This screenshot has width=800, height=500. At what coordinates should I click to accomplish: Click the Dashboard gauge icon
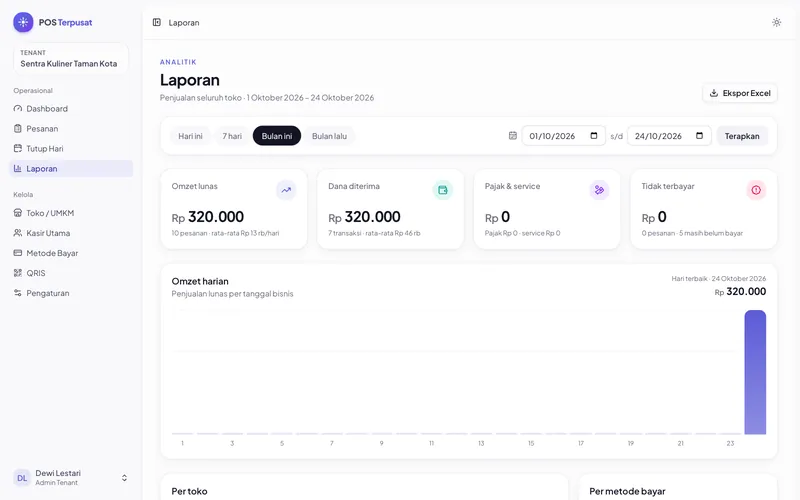(18, 109)
